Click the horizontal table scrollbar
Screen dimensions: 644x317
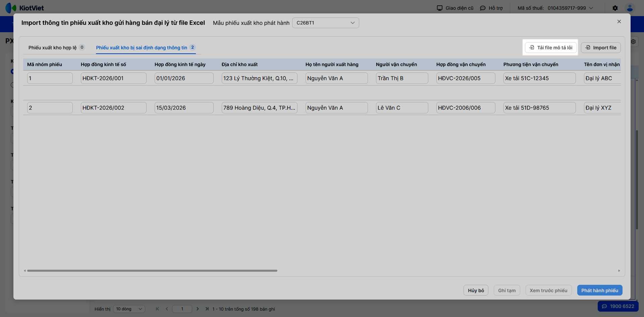pos(152,271)
